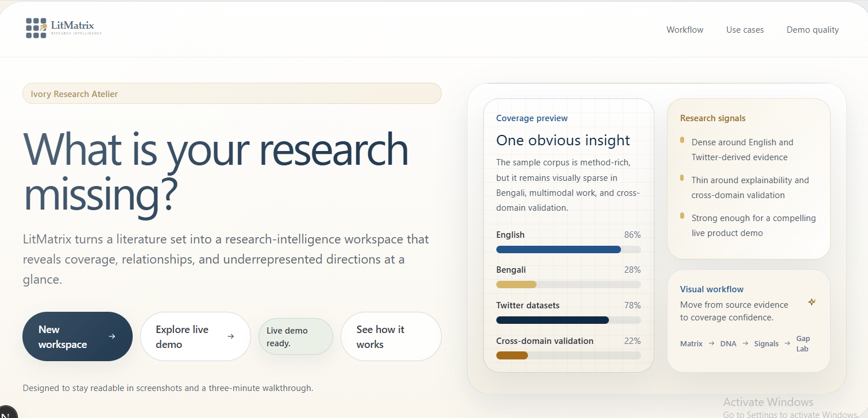Click the Cross-domain validation progress bar
This screenshot has height=418, width=868.
tap(569, 355)
